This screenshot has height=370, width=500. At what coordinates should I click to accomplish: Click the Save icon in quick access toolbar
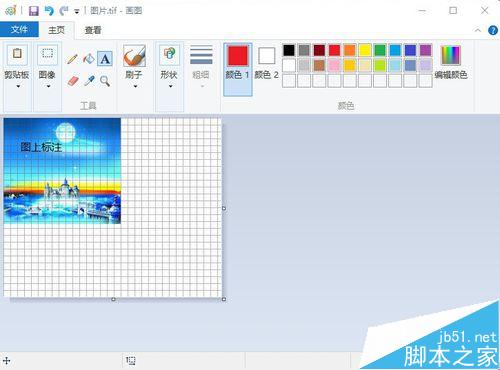tap(34, 11)
